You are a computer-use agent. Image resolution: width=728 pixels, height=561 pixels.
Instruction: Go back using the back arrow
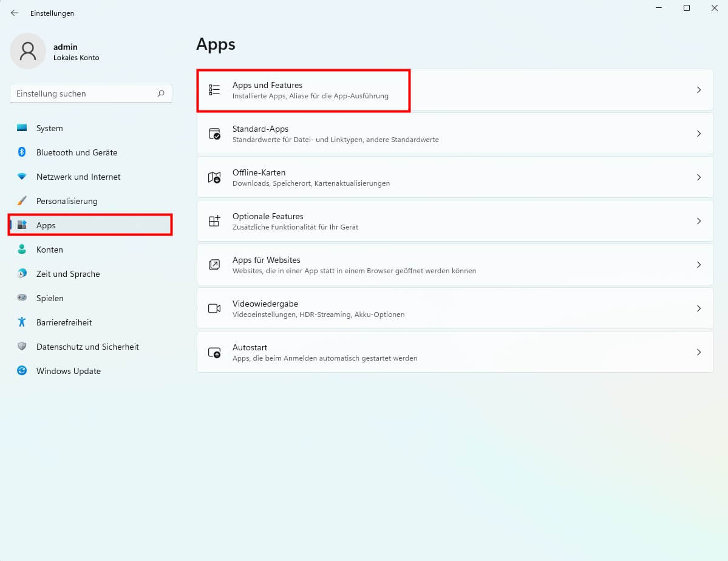pyautogui.click(x=15, y=13)
